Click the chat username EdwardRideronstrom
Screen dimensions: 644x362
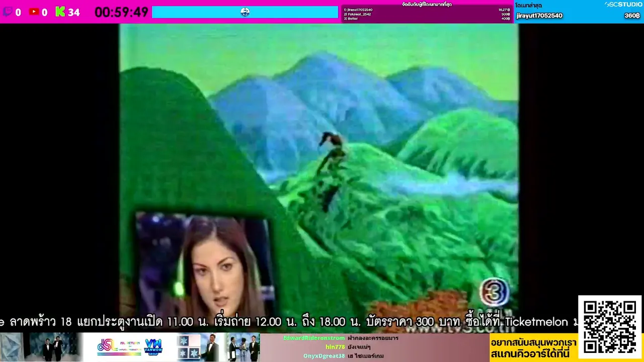314,338
